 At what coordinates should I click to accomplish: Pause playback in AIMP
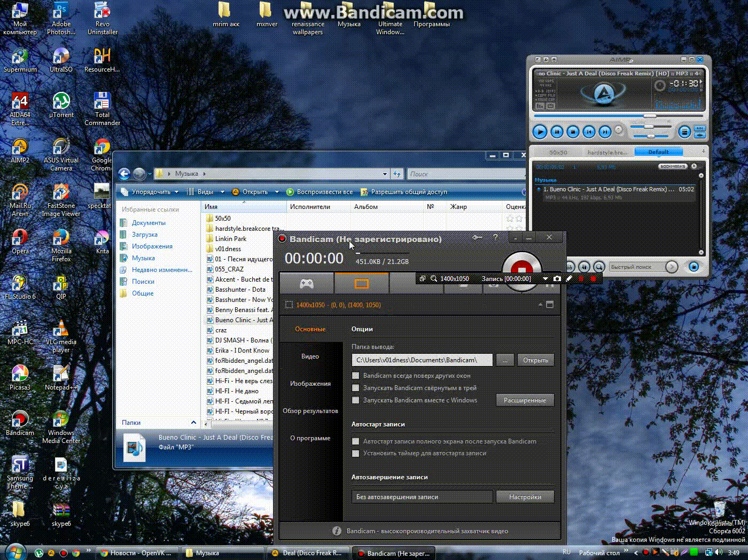pyautogui.click(x=557, y=131)
